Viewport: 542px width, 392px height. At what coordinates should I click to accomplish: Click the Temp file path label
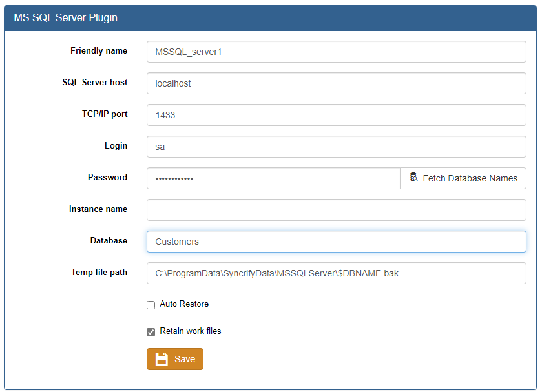99,271
